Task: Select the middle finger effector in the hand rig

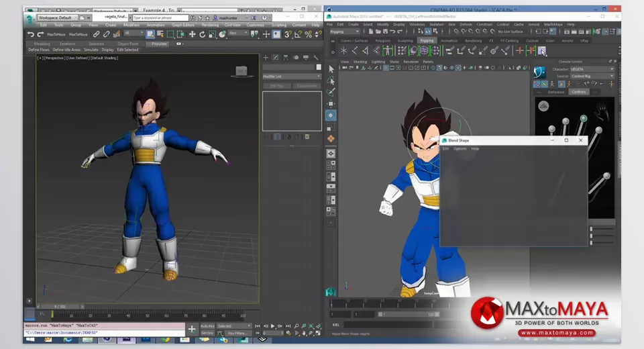Action: [x=584, y=118]
